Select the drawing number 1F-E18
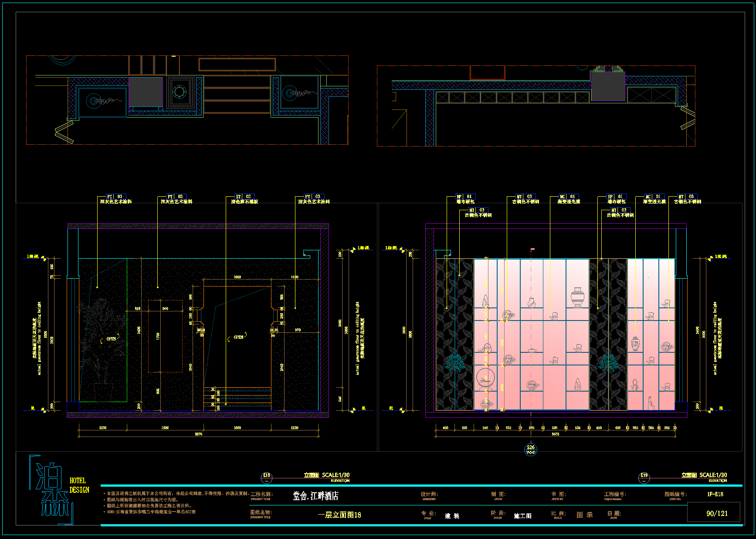This screenshot has height=539, width=756. coord(715,494)
